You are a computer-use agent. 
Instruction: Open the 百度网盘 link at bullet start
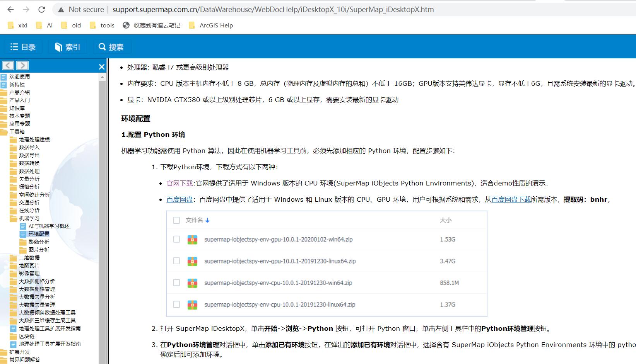(x=180, y=199)
